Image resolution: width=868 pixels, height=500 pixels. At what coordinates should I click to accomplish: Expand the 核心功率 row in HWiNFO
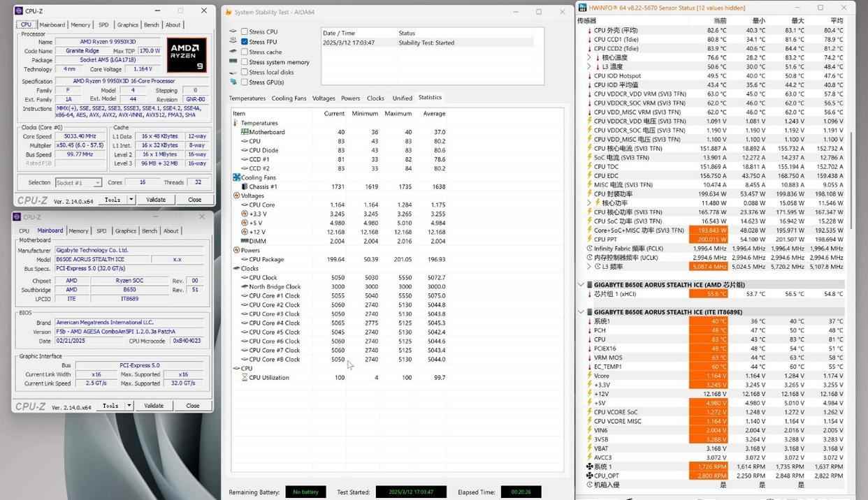589,203
